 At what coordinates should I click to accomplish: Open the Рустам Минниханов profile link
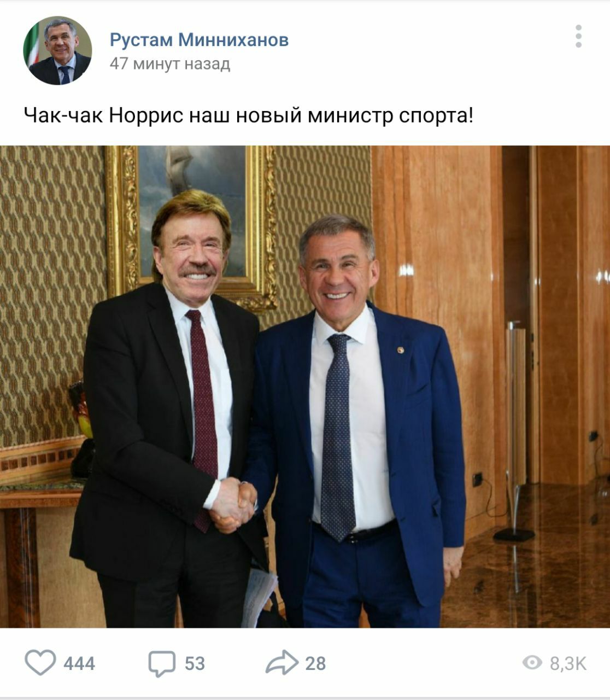[x=199, y=40]
